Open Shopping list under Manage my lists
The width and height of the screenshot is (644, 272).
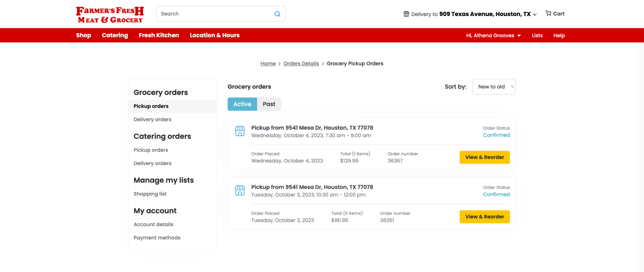[x=150, y=194]
